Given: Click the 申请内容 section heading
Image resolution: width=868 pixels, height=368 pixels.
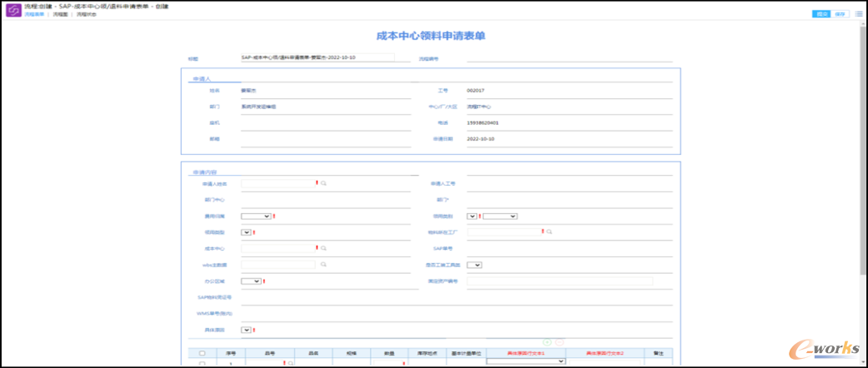Looking at the screenshot, I should pos(204,172).
